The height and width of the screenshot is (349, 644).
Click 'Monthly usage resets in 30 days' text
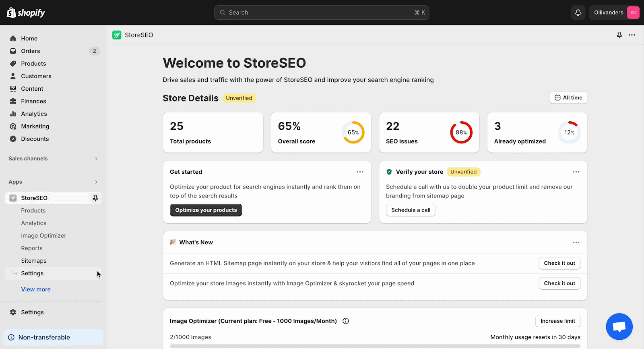coord(535,337)
